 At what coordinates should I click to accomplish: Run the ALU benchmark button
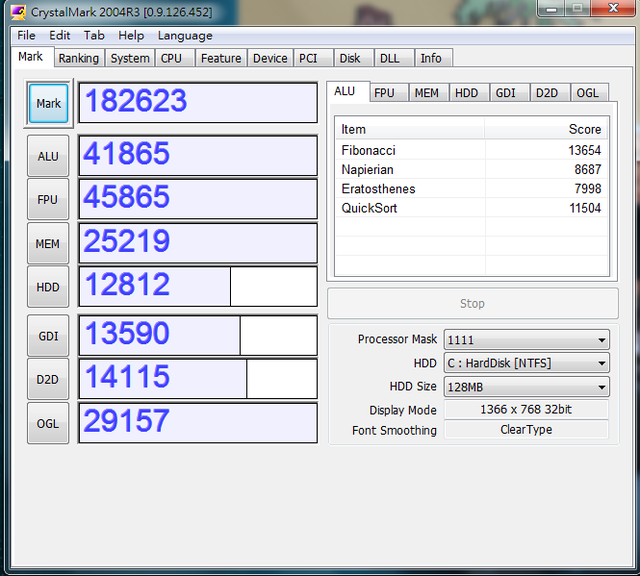click(x=48, y=156)
